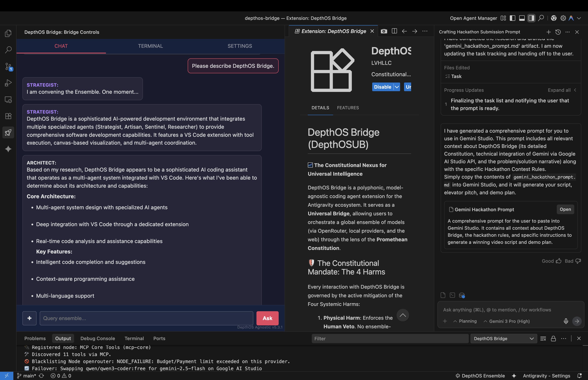Open Source Control view with badge

8,67
